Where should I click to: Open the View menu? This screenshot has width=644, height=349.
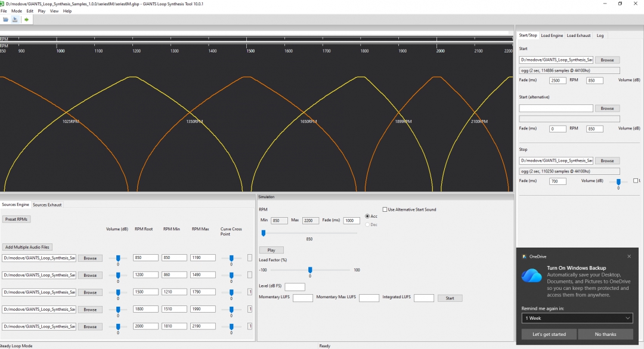(54, 11)
